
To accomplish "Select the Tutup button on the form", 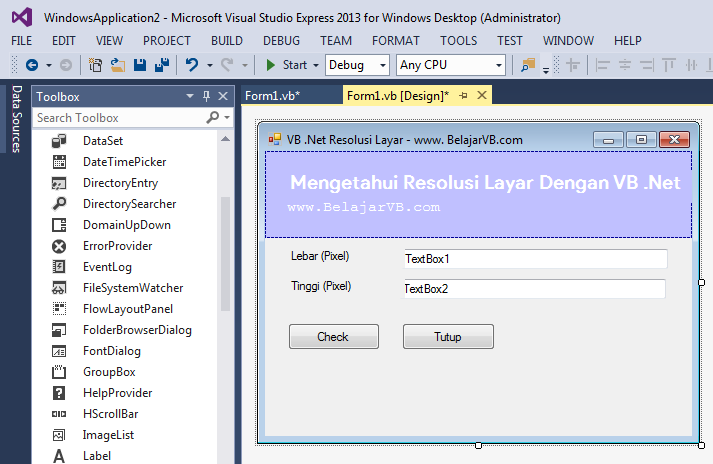I will click(x=448, y=337).
